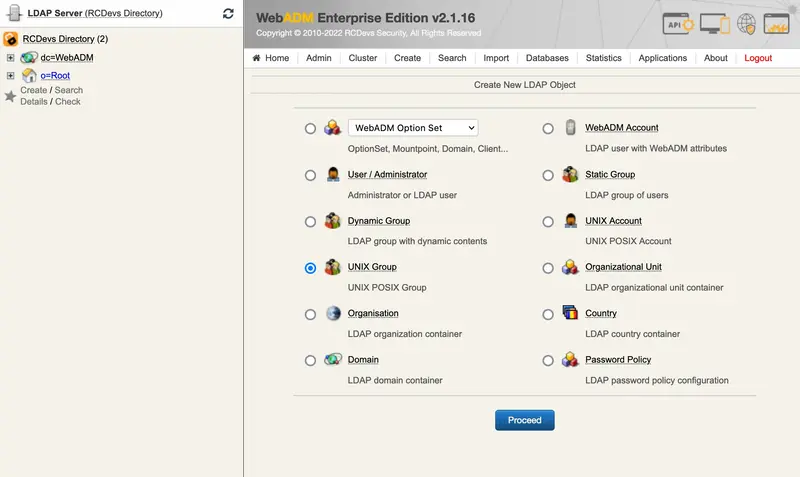Select the Dynamic Group radio button
800x477 pixels.
point(310,222)
